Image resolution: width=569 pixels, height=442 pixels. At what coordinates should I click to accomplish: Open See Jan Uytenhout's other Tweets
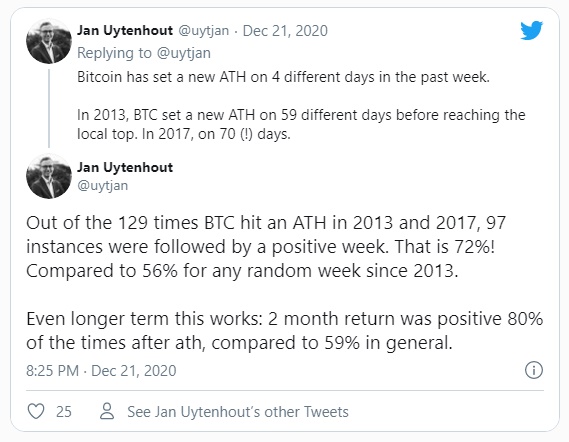point(238,412)
